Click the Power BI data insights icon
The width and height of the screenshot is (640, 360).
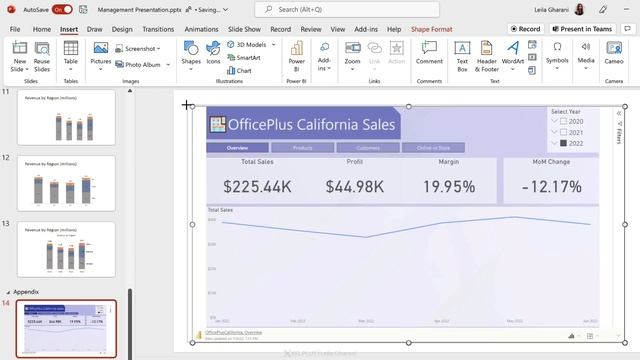[x=571, y=336]
